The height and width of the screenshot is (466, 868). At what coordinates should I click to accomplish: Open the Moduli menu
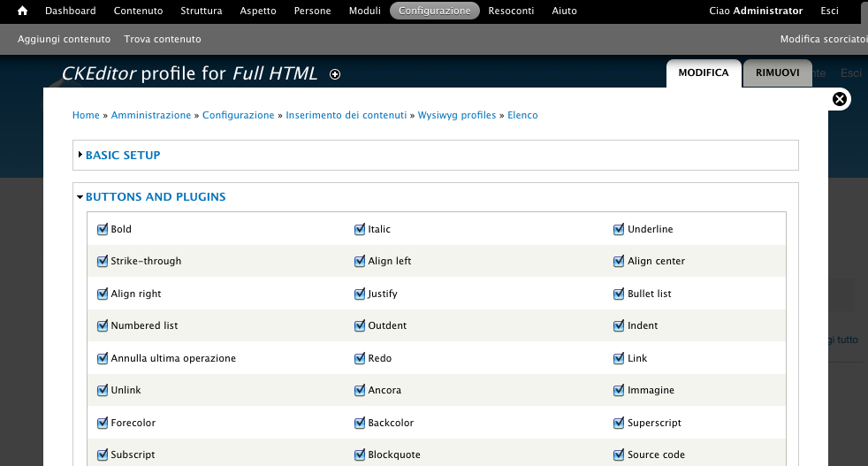point(365,11)
